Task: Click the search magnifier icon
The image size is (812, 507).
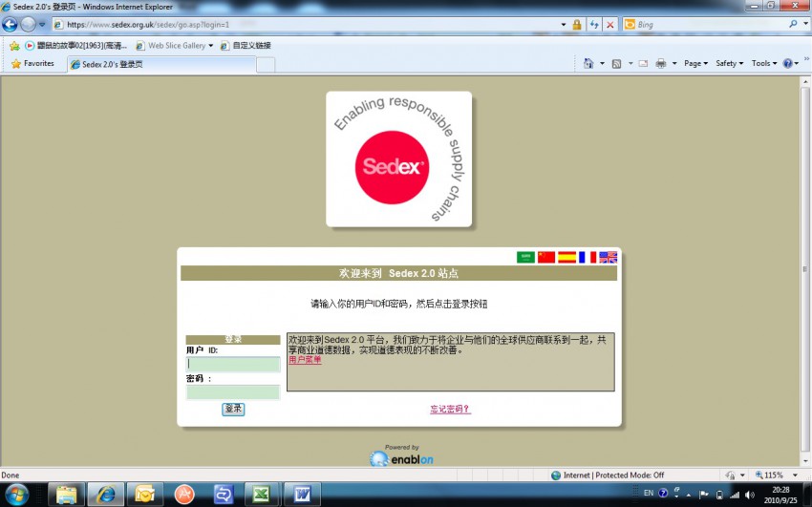Action: point(793,24)
